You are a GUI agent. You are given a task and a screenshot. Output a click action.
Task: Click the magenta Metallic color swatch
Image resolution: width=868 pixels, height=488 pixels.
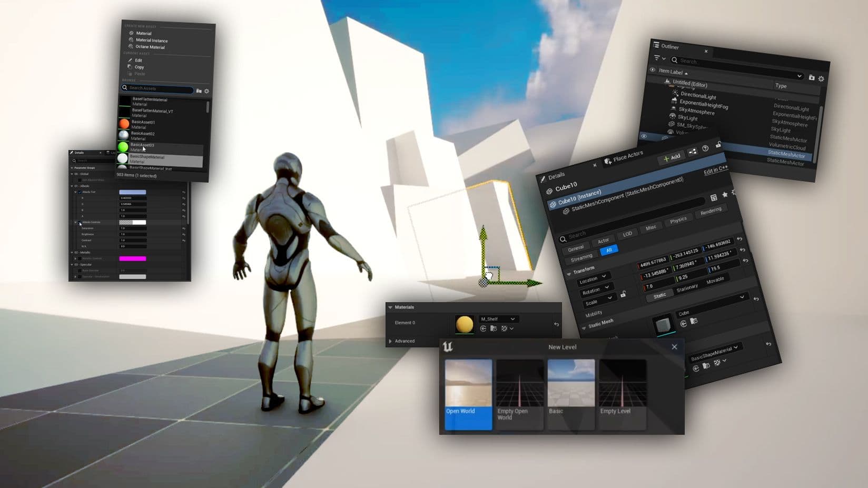[x=133, y=258]
